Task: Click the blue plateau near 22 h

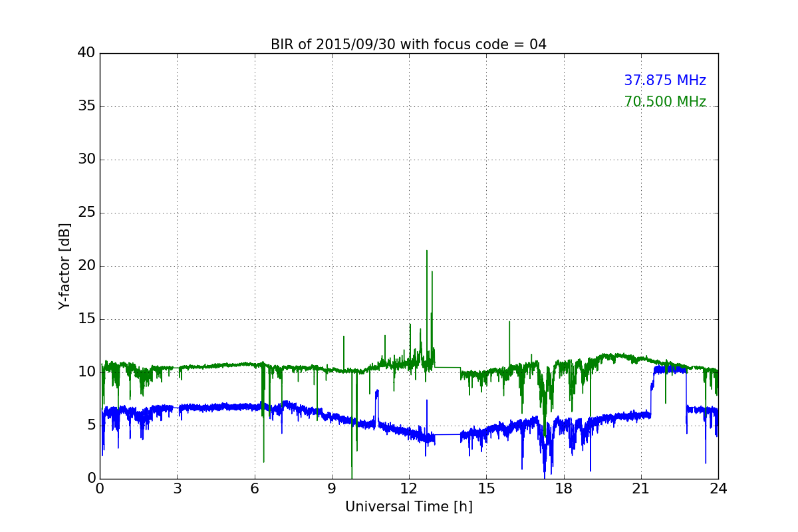Action: pyautogui.click(x=670, y=369)
